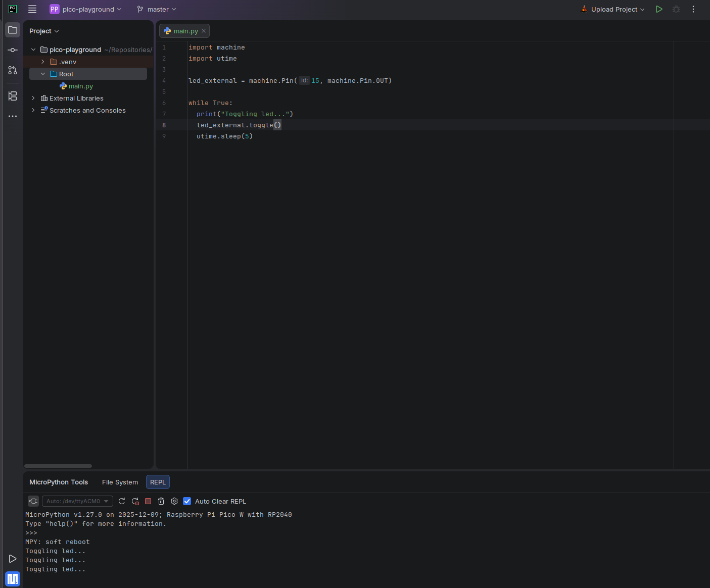Expand External Libraries in project tree

click(33, 98)
